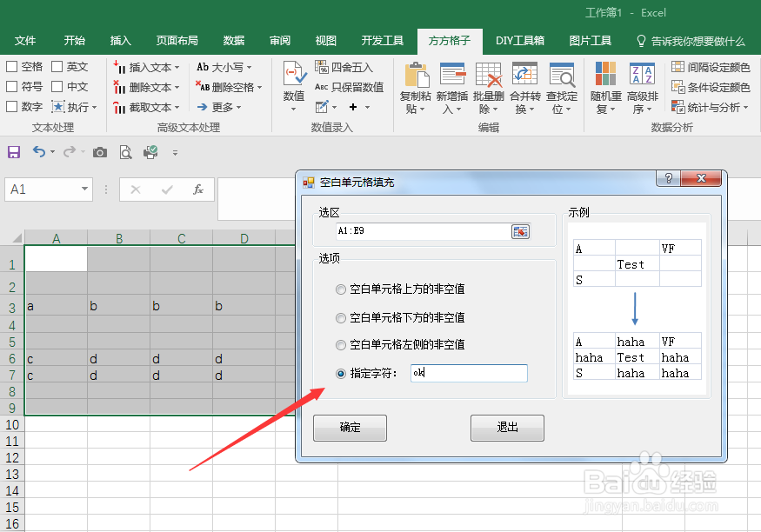Switch to the 数据 tab

[x=234, y=41]
